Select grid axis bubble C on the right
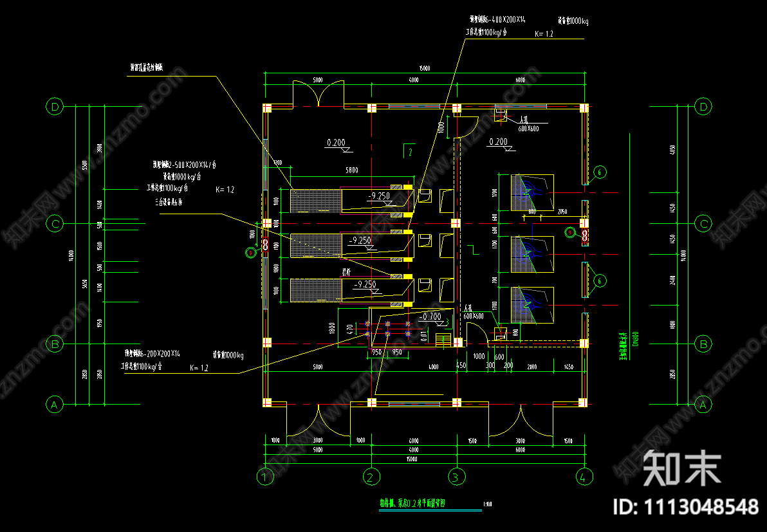Image resolution: width=767 pixels, height=532 pixels. tap(705, 224)
